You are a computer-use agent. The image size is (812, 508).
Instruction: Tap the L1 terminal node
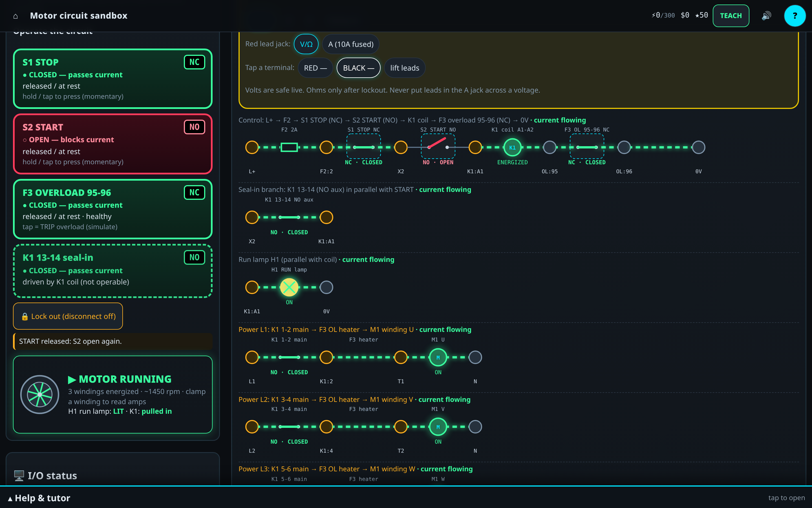tap(252, 357)
